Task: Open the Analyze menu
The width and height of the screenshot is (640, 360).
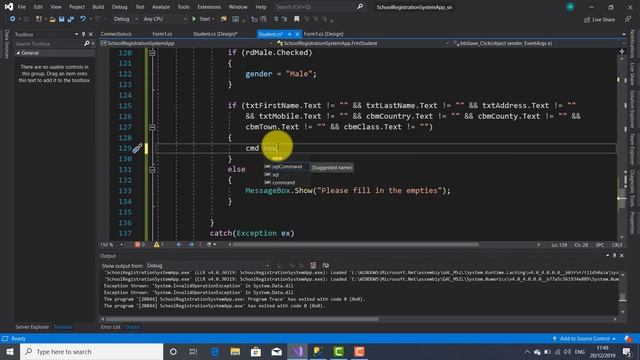Action: [161, 7]
